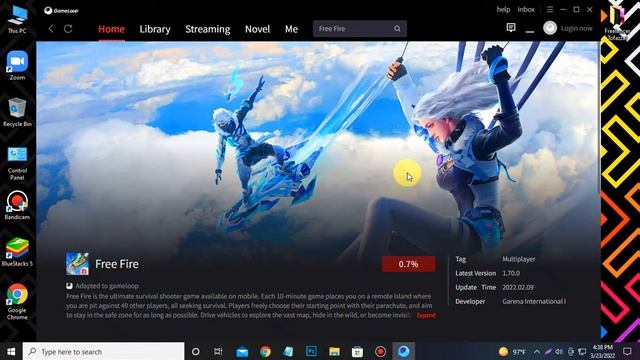The width and height of the screenshot is (640, 360).
Task: Open Microsoft Store from the taskbar
Action: 357,351
